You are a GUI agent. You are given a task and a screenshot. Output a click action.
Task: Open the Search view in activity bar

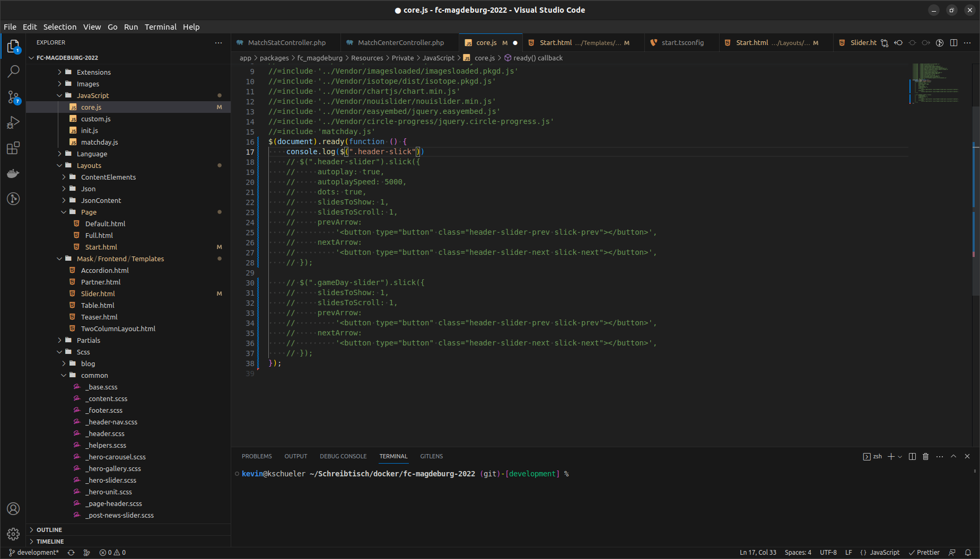pos(13,71)
